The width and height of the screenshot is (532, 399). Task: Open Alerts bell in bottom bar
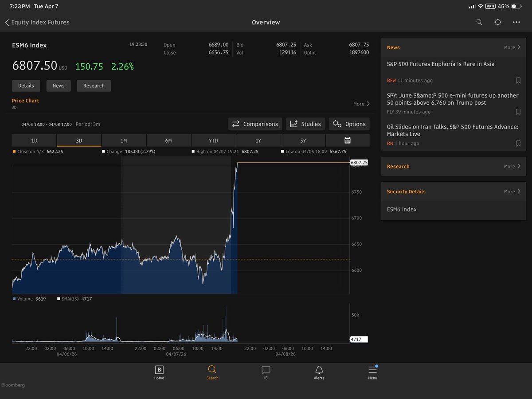(x=319, y=372)
